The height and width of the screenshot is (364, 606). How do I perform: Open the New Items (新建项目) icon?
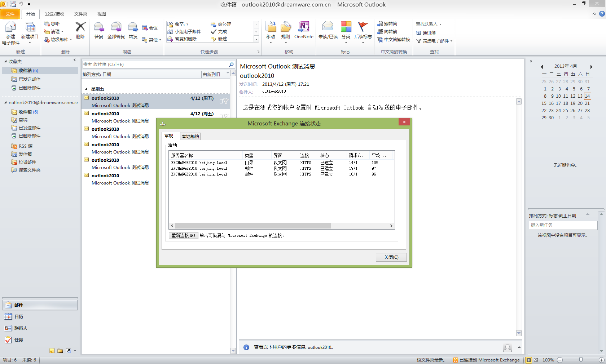pos(30,27)
